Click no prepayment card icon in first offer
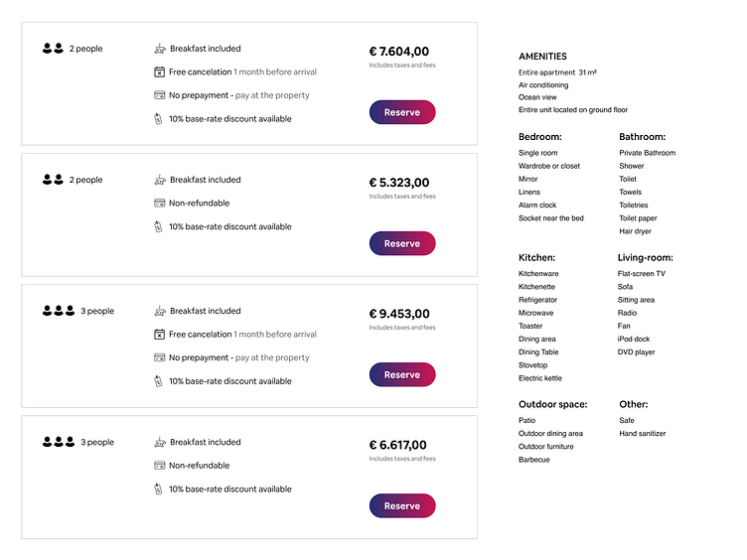The height and width of the screenshot is (560, 747). (159, 95)
